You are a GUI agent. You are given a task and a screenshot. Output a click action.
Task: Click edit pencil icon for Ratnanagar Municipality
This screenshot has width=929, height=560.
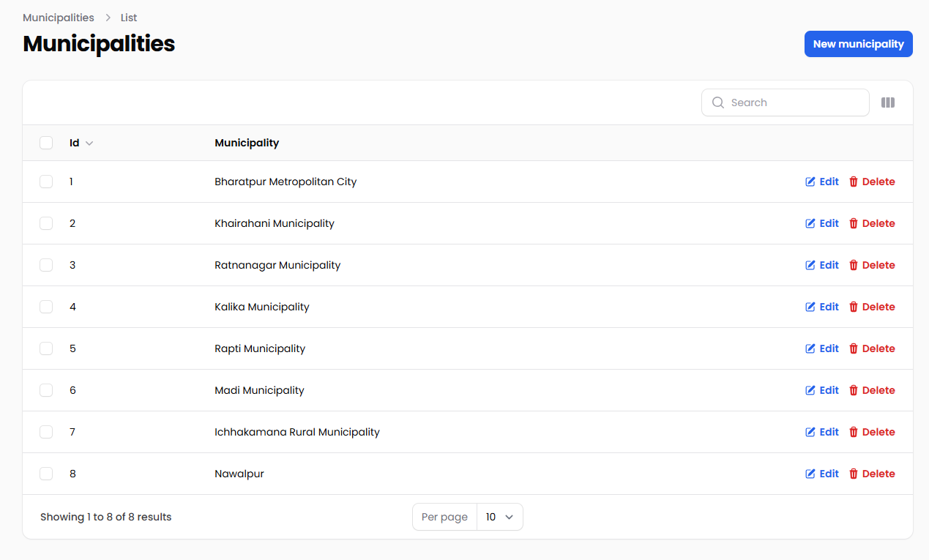[810, 266]
